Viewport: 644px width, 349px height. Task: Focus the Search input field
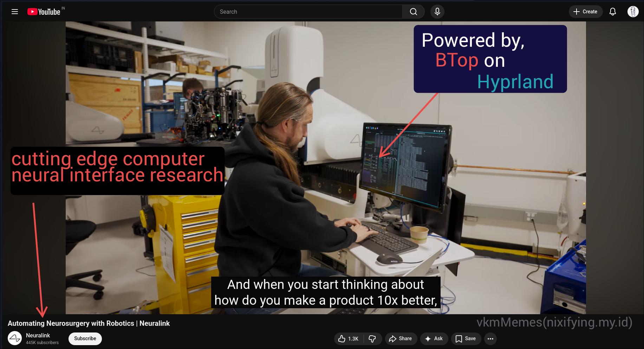click(x=308, y=12)
